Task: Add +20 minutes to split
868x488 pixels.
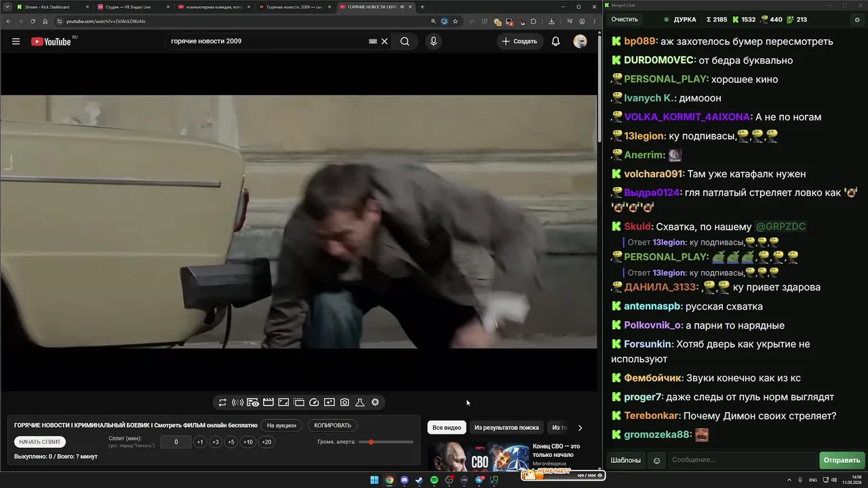Action: pos(267,442)
